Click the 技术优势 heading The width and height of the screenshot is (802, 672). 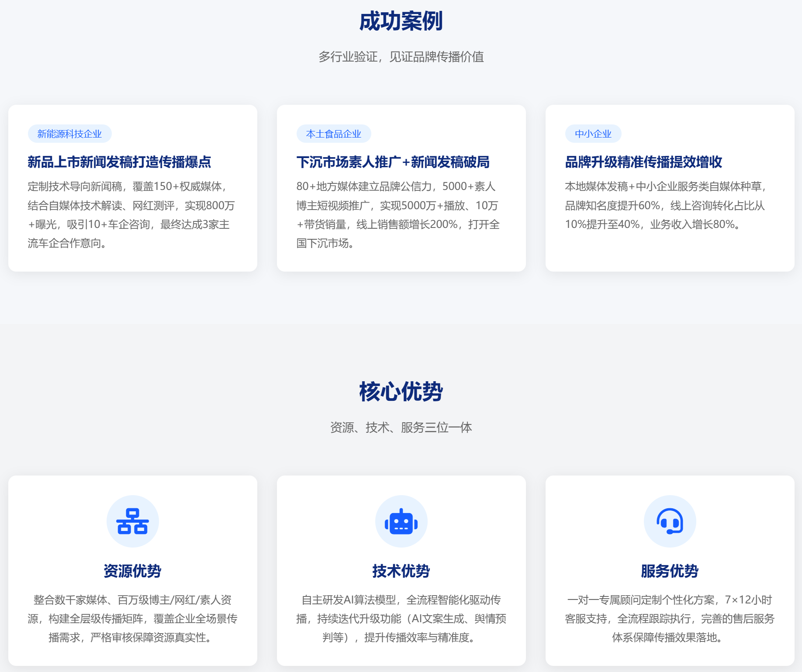coord(401,571)
